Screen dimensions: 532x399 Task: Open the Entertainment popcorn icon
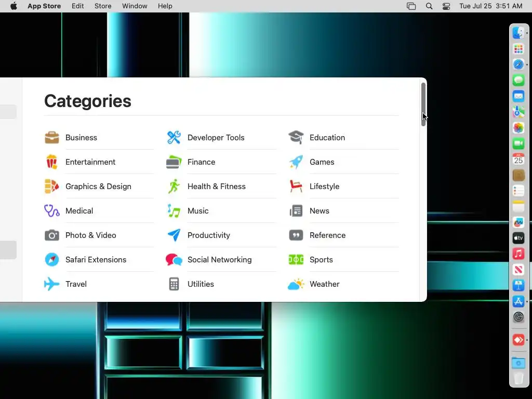tap(51, 162)
